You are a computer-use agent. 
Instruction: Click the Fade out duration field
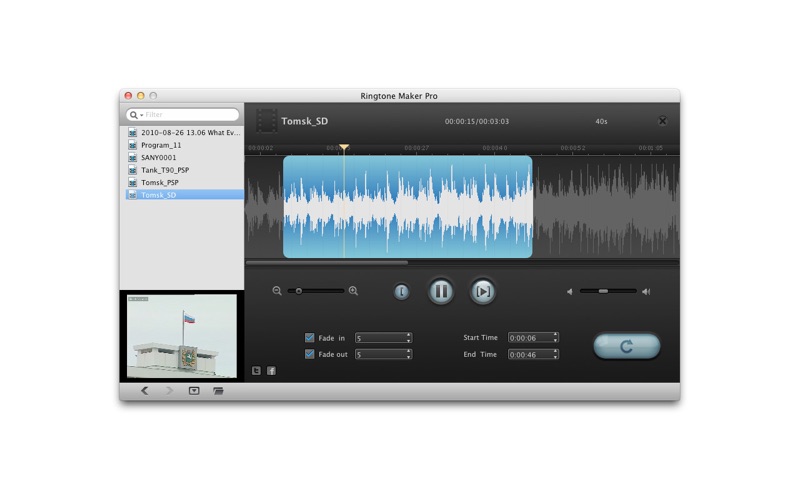coord(380,354)
